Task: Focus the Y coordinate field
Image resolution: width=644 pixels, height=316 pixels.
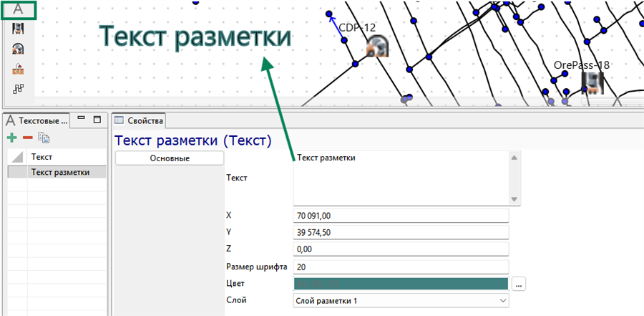Action: click(401, 232)
